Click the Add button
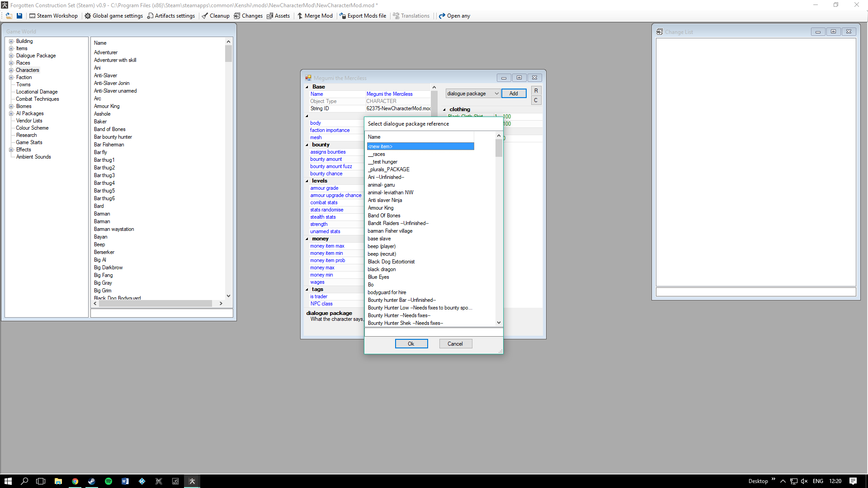This screenshot has width=868, height=488. [514, 94]
